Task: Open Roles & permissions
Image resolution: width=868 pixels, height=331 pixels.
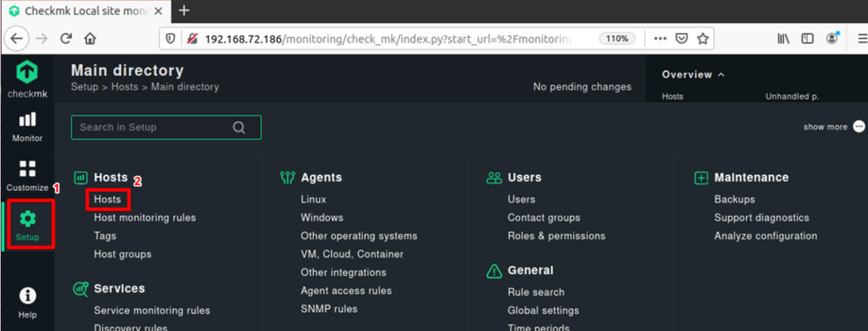Action: (x=556, y=235)
